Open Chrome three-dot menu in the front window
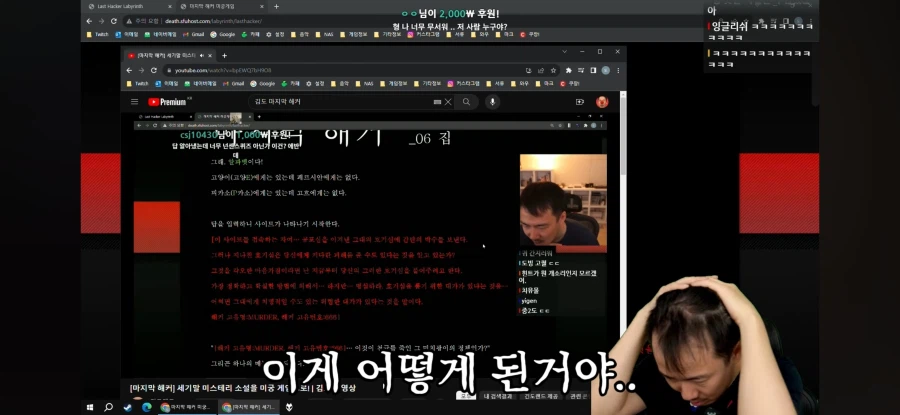Screen dimensions: 900x415 click(618, 70)
